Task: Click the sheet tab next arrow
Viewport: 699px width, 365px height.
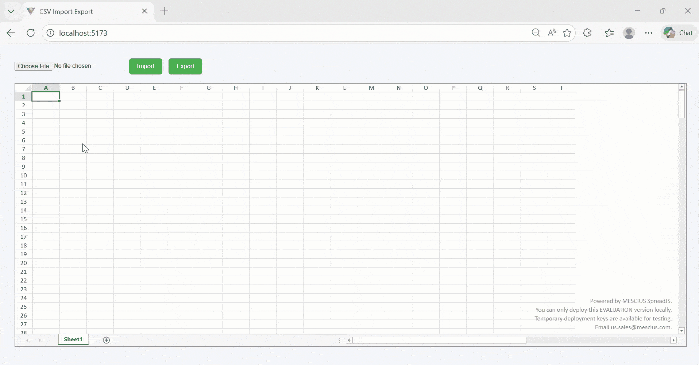Action: [x=40, y=340]
